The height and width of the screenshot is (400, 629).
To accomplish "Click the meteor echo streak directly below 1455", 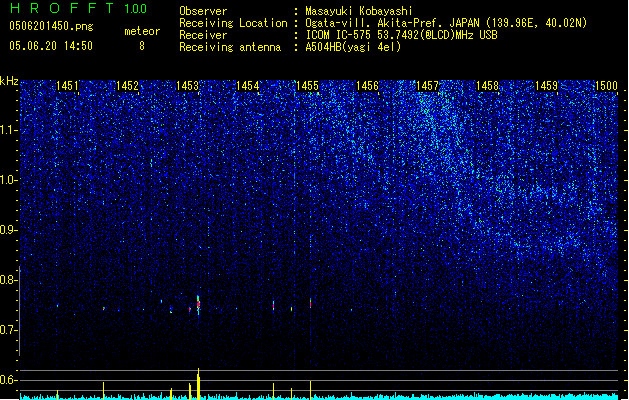I will point(310,303).
